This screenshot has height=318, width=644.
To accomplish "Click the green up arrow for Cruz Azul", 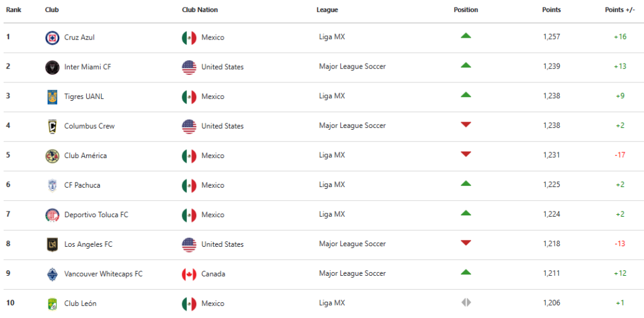I will (x=466, y=36).
